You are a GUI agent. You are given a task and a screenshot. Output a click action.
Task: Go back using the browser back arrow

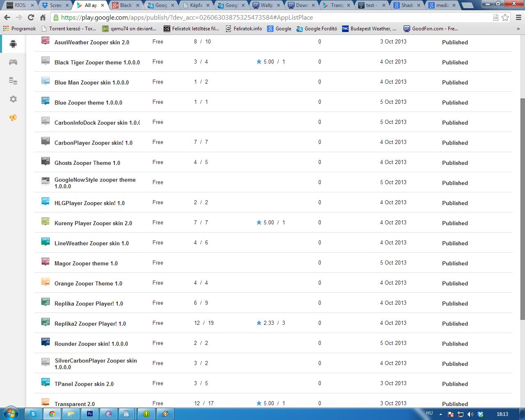(x=7, y=17)
